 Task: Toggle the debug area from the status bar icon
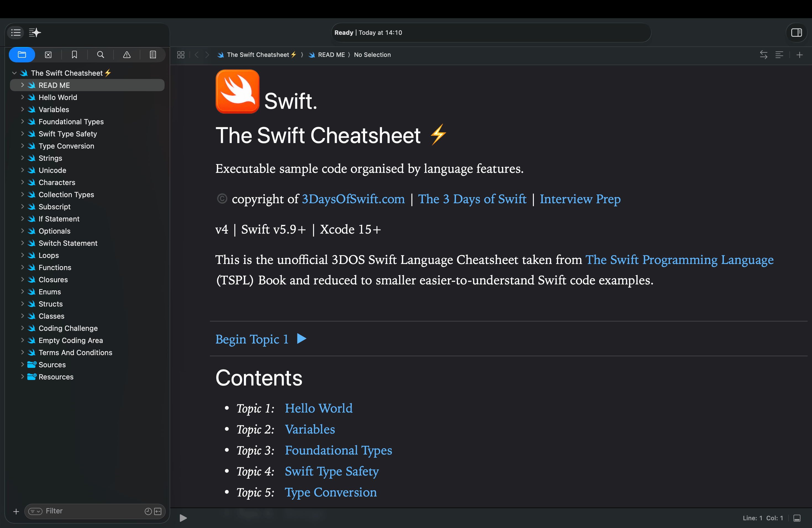click(798, 518)
